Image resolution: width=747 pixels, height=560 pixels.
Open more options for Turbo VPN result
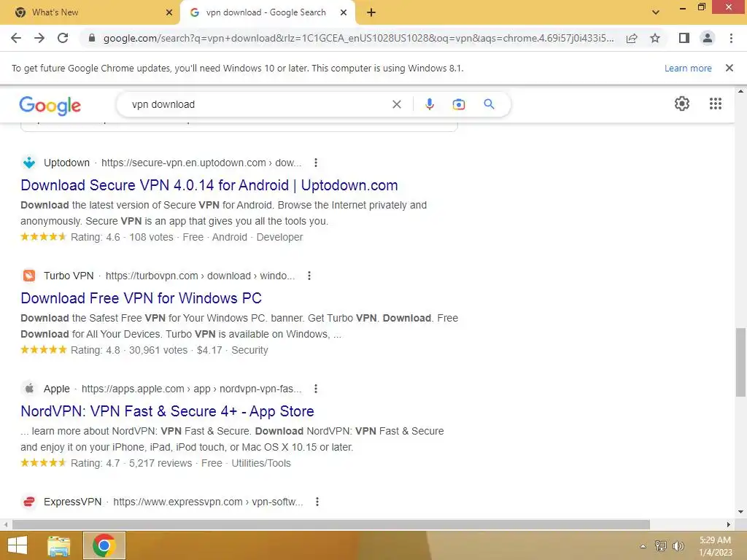coord(309,276)
